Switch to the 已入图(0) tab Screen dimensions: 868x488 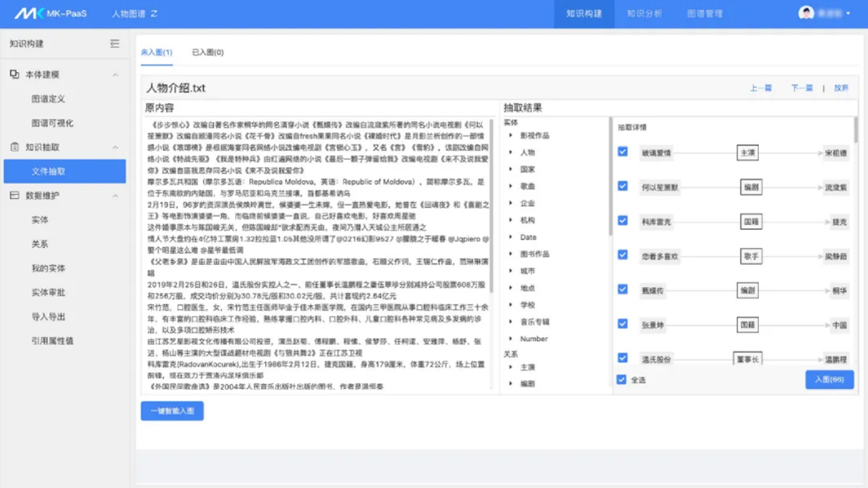[208, 52]
